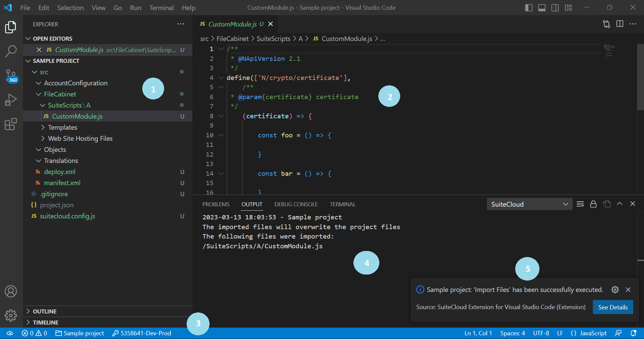644x339 pixels.
Task: Click Sample project in status bar
Action: (80, 333)
